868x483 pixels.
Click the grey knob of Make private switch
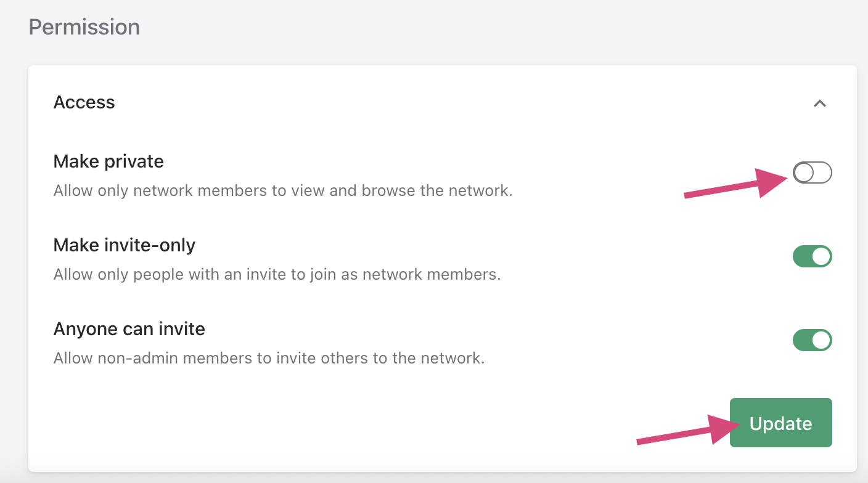(804, 173)
